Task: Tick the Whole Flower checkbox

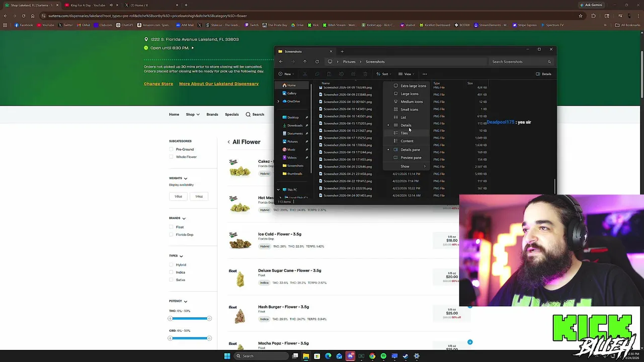Action: click(171, 157)
